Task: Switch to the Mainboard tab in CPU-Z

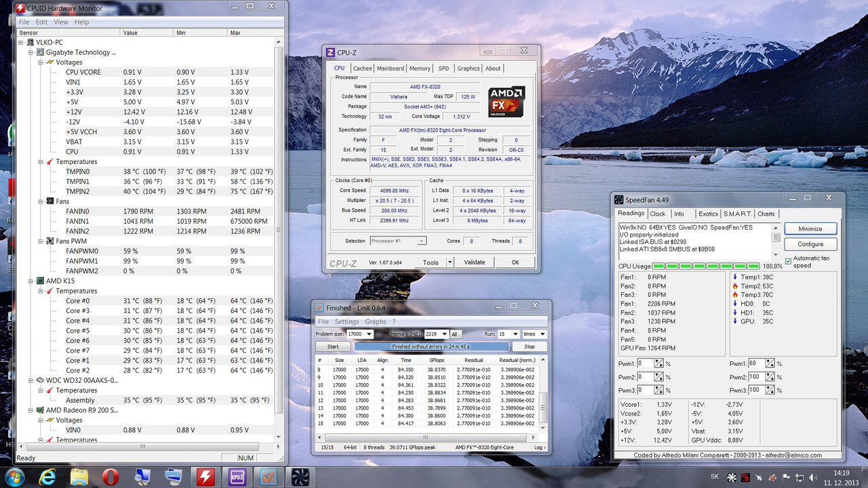Action: [x=390, y=68]
